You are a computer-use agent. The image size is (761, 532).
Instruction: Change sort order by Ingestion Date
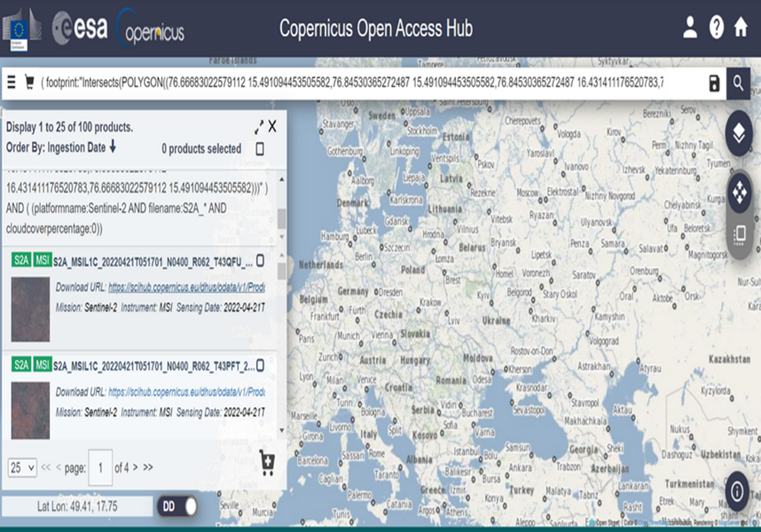coord(113,147)
